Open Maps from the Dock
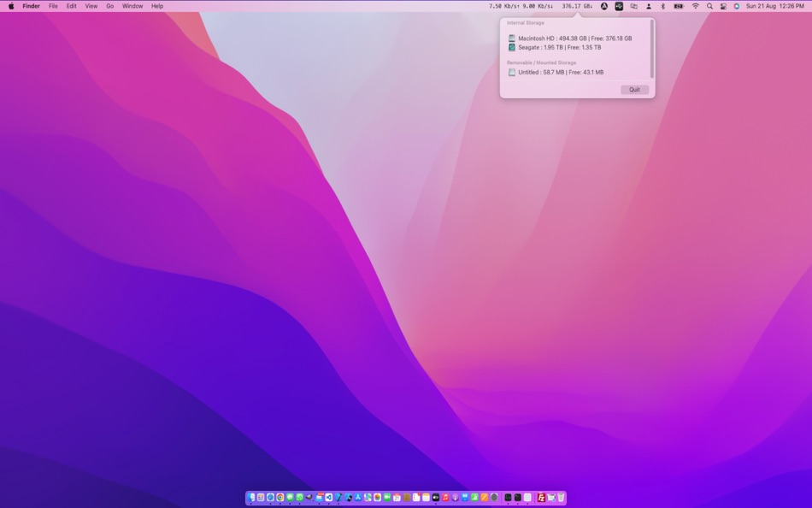Screen dimensions: 812x508 coord(368,497)
